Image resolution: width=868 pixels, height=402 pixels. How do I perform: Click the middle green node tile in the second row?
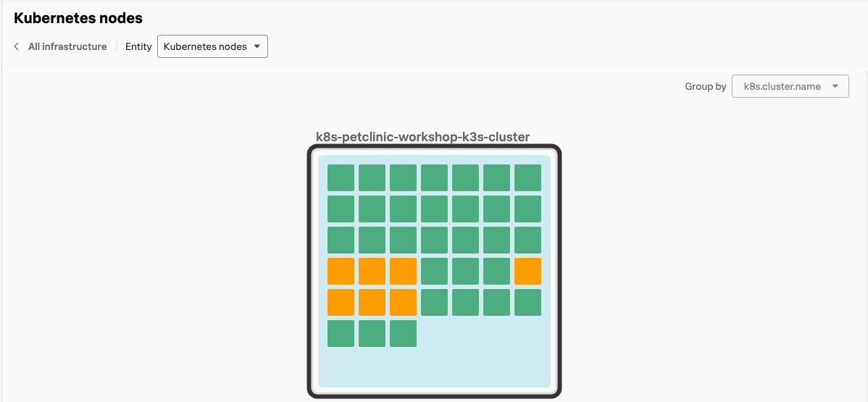[x=434, y=209]
